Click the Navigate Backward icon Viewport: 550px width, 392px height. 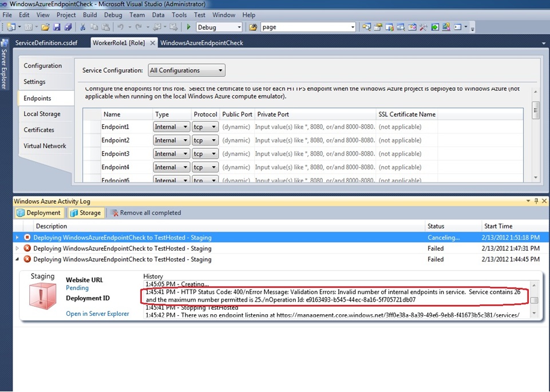tap(157, 27)
